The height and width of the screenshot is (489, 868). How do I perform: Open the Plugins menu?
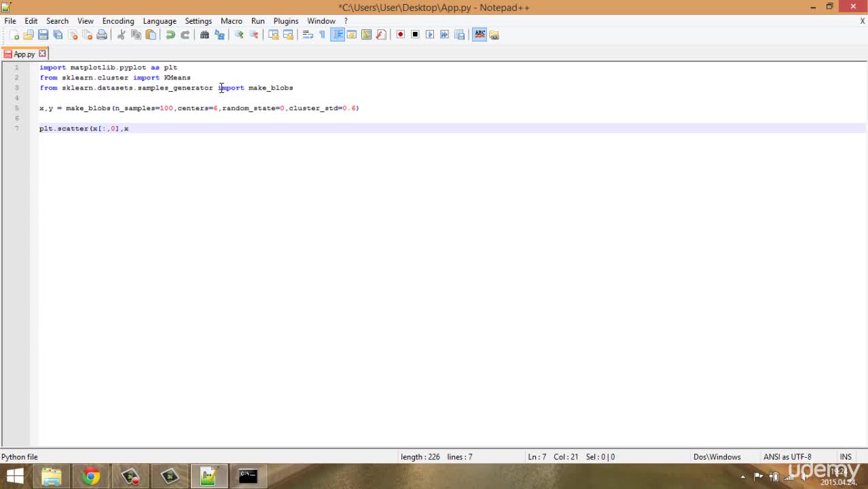coord(286,21)
